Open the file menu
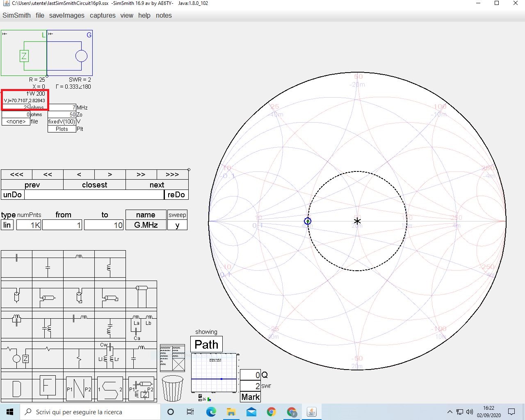 coord(40,15)
